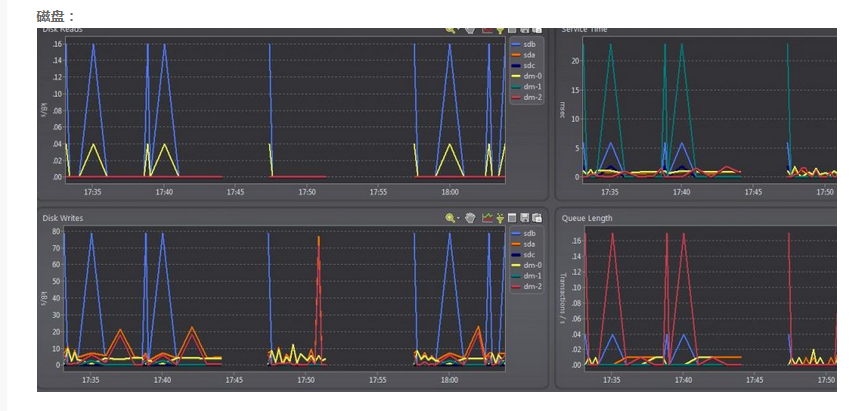Click the zoom magnifier icon in Disk Writes

click(450, 218)
